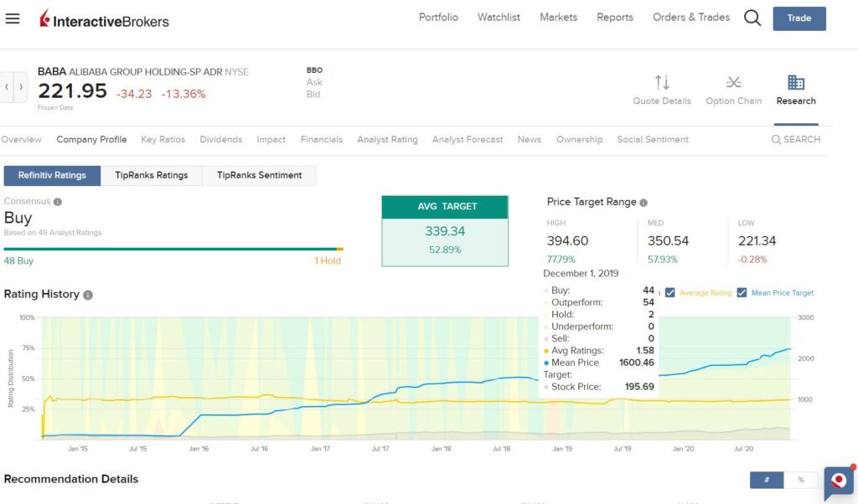
Task: Open the Analyst Forecast section
Action: (x=468, y=139)
